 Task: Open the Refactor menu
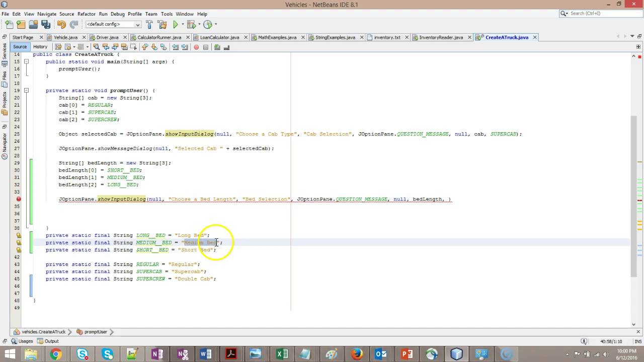[86, 14]
